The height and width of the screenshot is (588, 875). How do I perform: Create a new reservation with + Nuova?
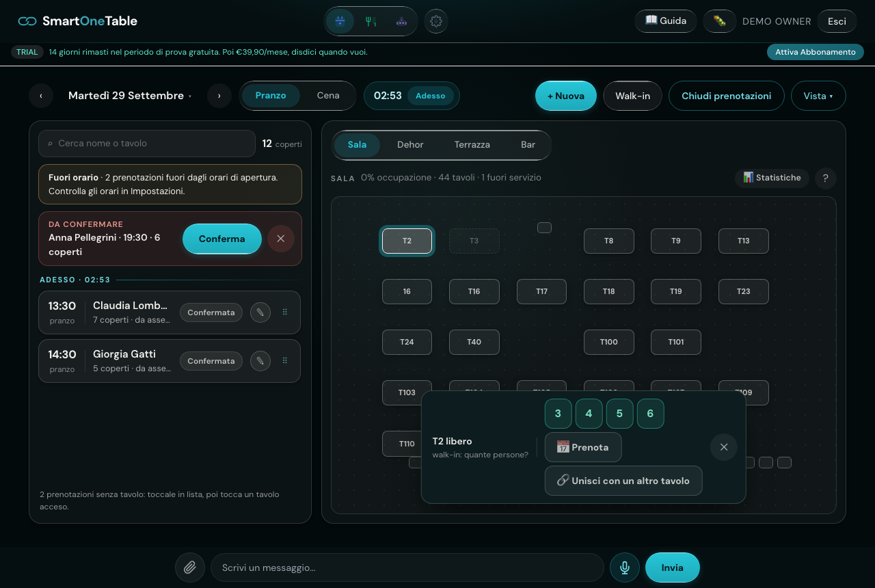566,96
